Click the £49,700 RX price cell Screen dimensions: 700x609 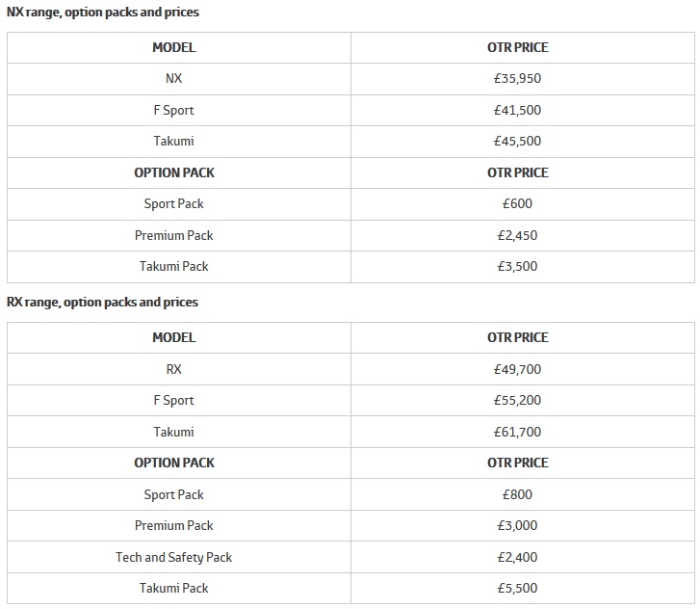[517, 369]
